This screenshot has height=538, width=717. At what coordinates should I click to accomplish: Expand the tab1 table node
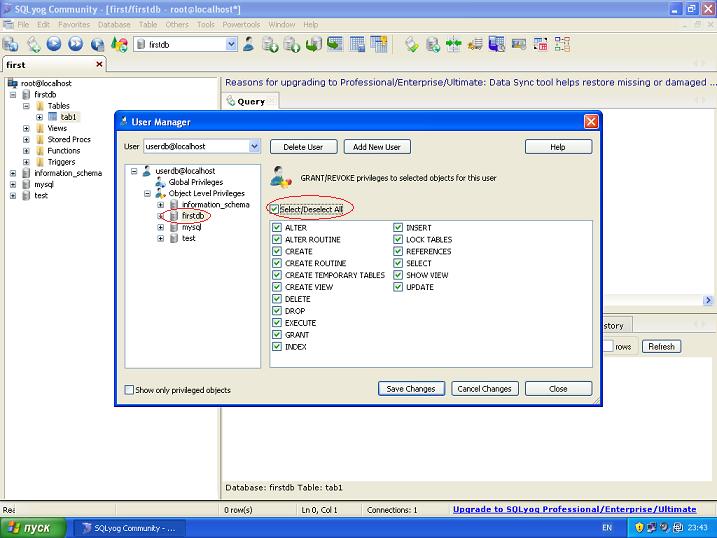(39, 117)
